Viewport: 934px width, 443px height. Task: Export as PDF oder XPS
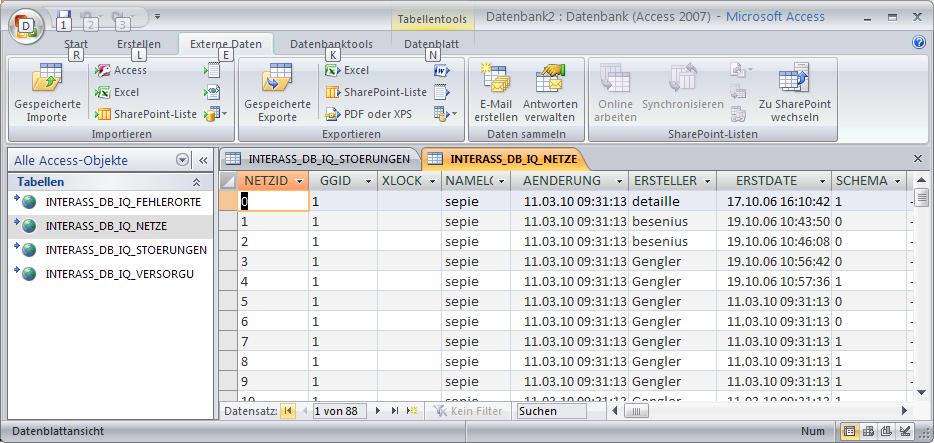(x=368, y=114)
